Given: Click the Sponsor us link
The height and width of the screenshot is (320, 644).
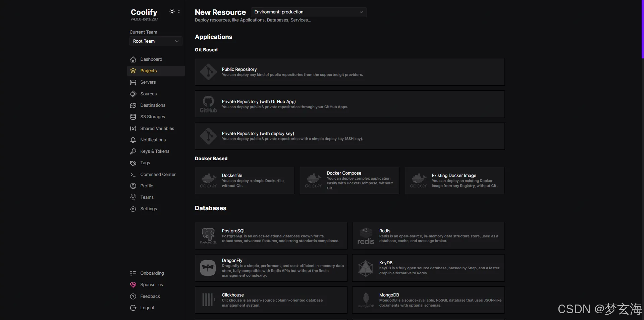Looking at the screenshot, I should point(156,285).
